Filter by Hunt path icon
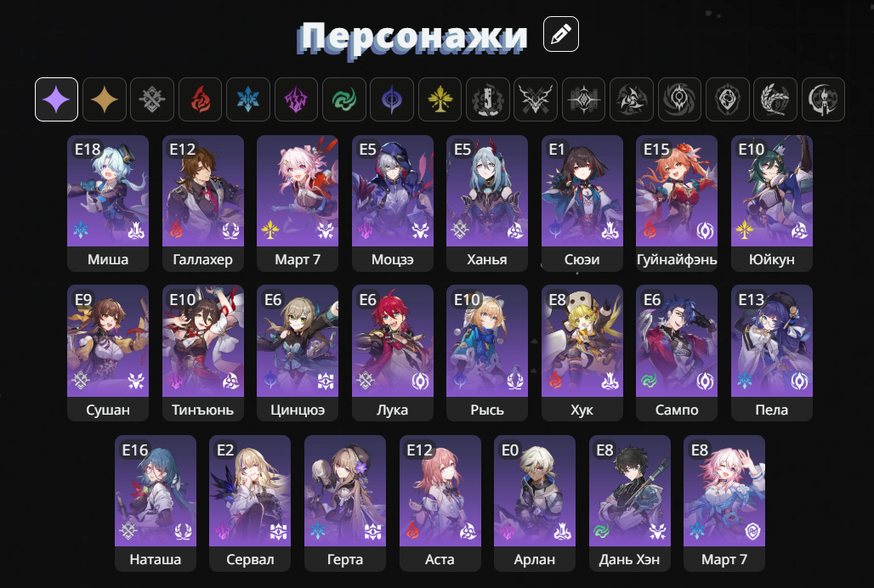 (x=536, y=99)
